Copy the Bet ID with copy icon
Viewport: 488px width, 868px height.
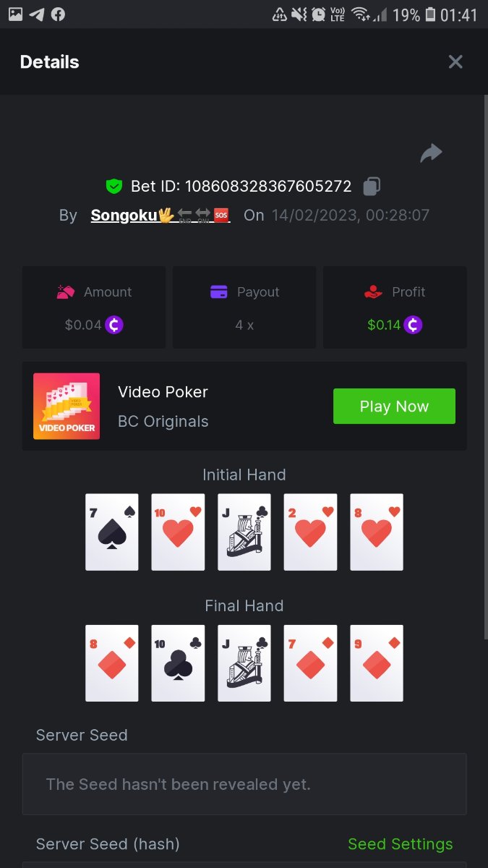[x=372, y=186]
